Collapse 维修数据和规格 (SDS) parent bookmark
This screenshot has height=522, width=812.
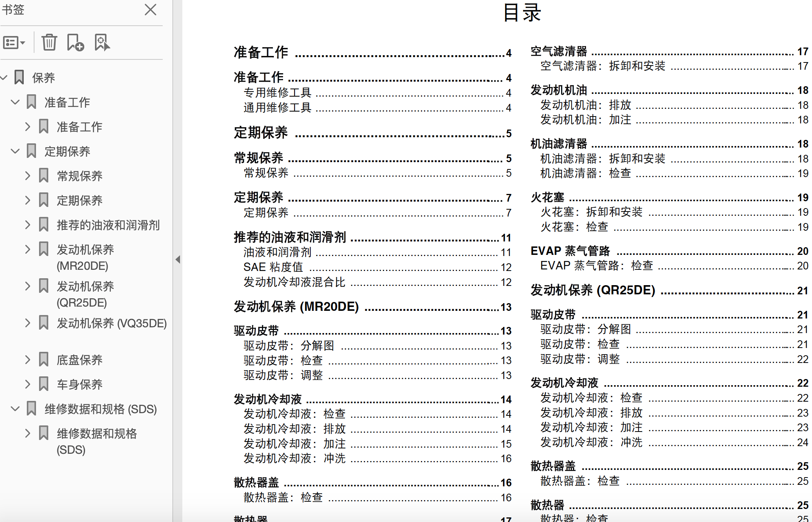point(15,409)
